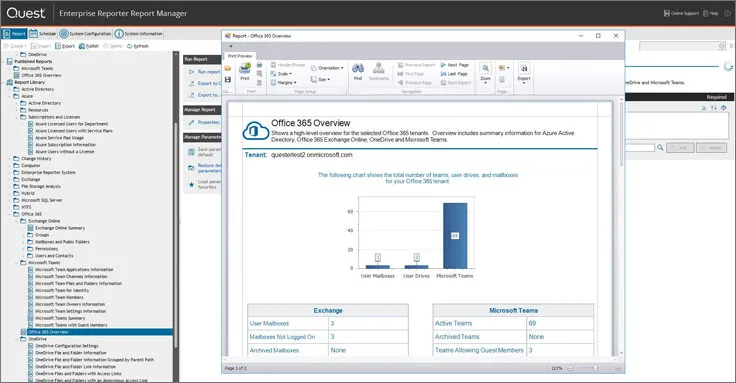The image size is (736, 383).
Task: Open the File Storage Analysis folder
Action: coord(41,186)
